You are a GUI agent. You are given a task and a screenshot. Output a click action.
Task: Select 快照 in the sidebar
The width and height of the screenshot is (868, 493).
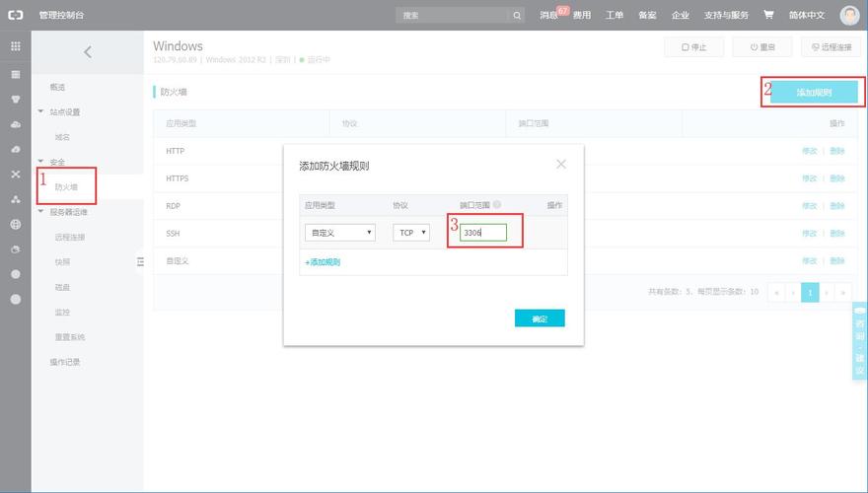tap(62, 261)
